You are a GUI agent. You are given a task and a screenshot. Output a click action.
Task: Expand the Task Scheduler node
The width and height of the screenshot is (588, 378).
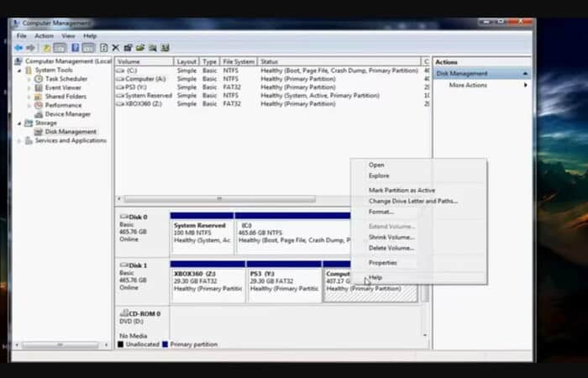[x=29, y=79]
